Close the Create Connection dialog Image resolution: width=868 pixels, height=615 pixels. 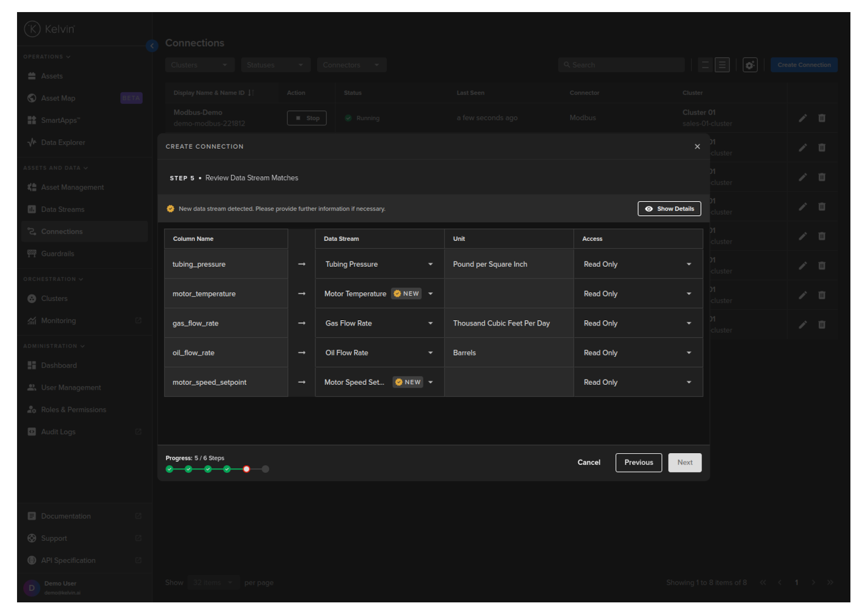click(697, 147)
